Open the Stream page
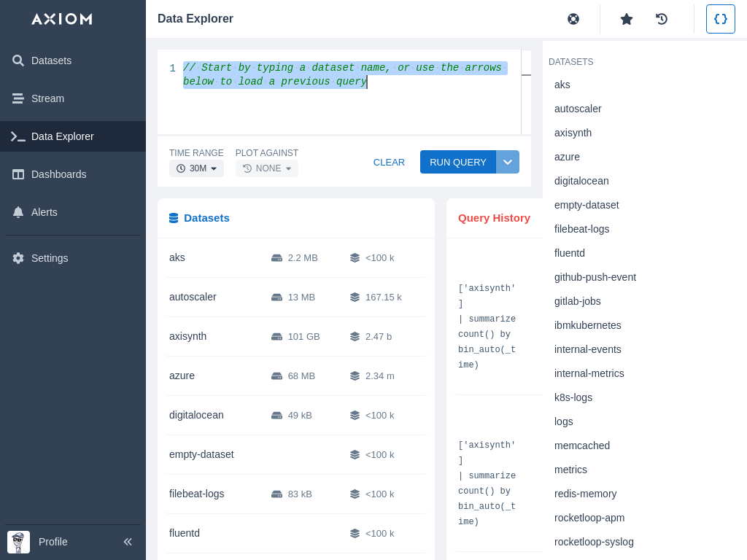Screen dimensions: 747x560 tap(47, 98)
